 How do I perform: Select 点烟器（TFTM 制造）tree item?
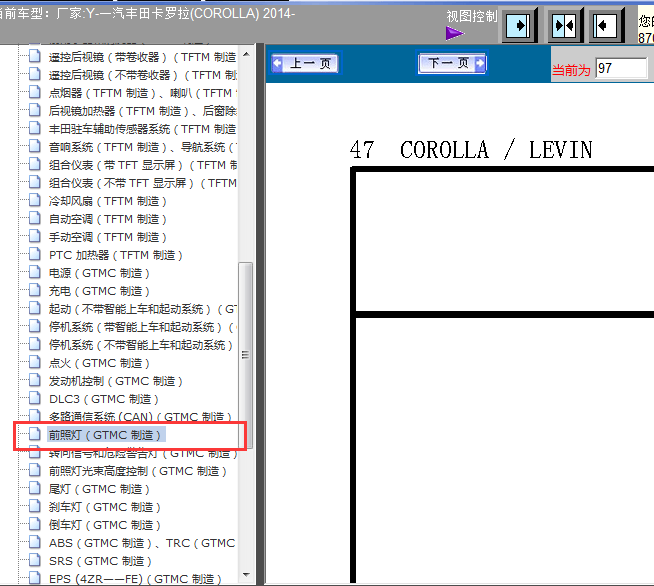[x=143, y=93]
